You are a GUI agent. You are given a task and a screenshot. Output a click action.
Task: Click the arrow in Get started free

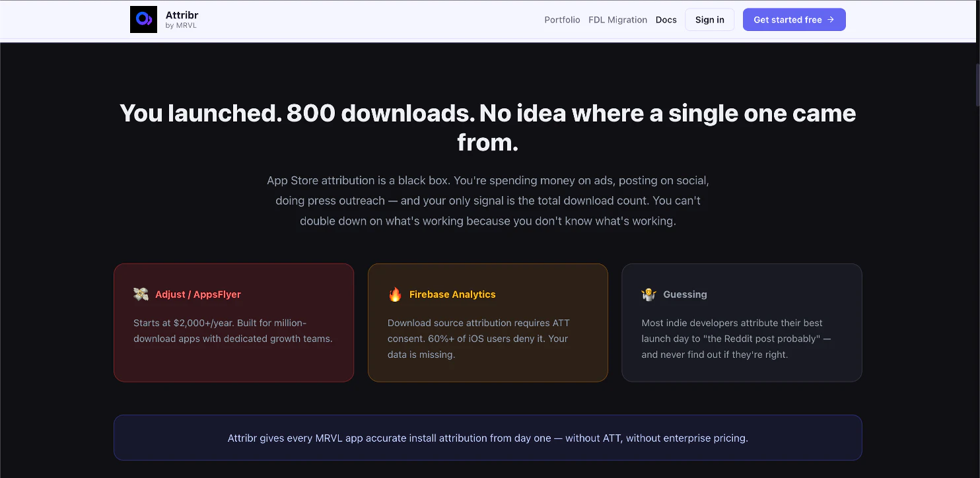point(831,20)
